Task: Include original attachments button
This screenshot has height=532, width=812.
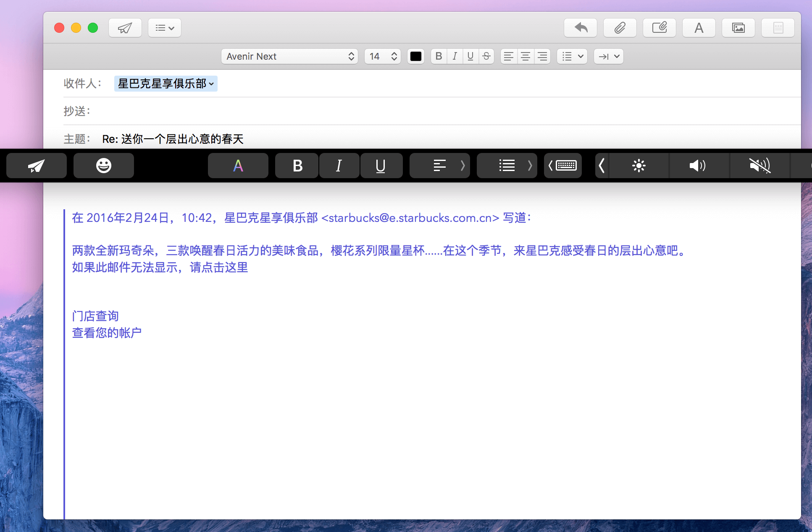Action: coord(660,28)
